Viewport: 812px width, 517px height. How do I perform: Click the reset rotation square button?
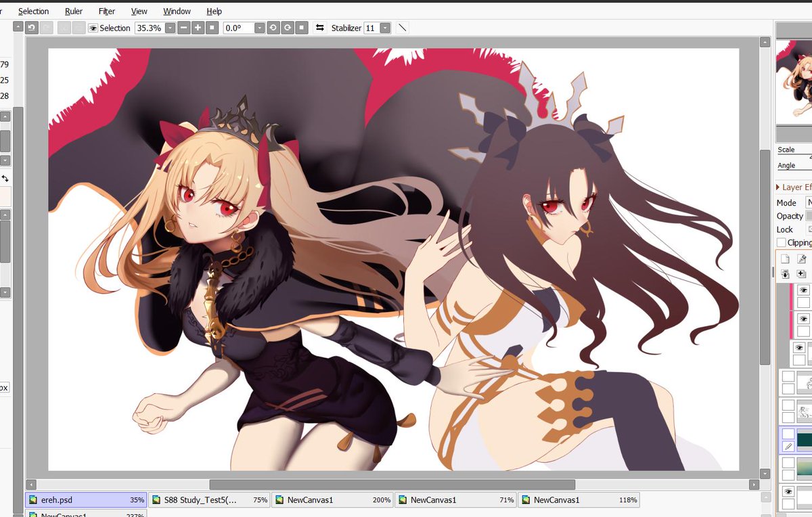(302, 28)
